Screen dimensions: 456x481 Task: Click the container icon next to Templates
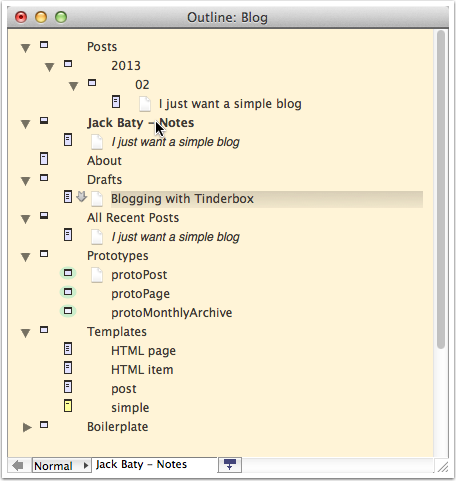tap(44, 329)
